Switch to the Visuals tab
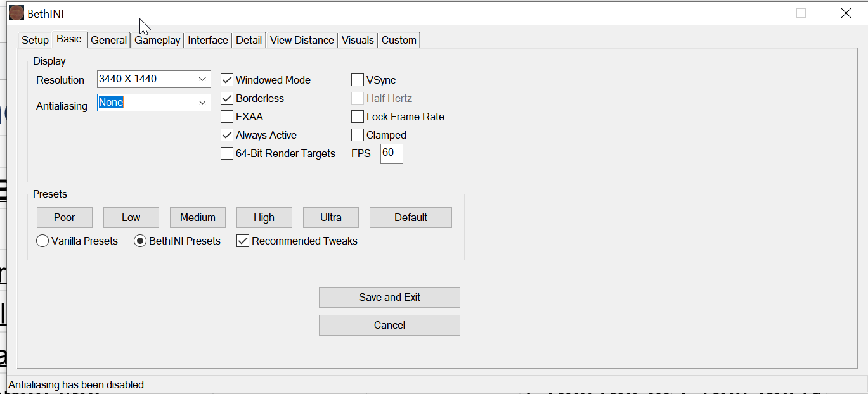 (358, 40)
